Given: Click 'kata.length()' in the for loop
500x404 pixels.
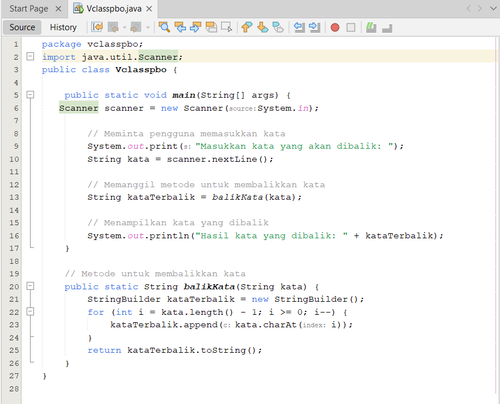Looking at the screenshot, I should point(197,312).
